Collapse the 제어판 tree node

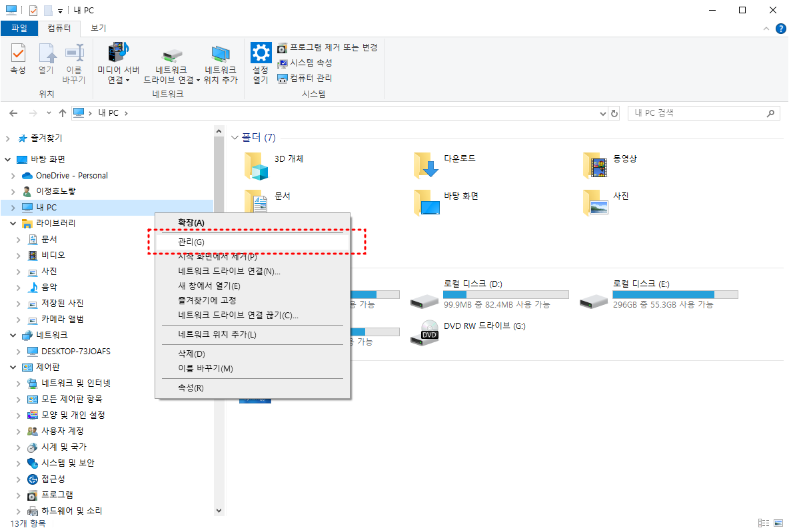(x=12, y=367)
